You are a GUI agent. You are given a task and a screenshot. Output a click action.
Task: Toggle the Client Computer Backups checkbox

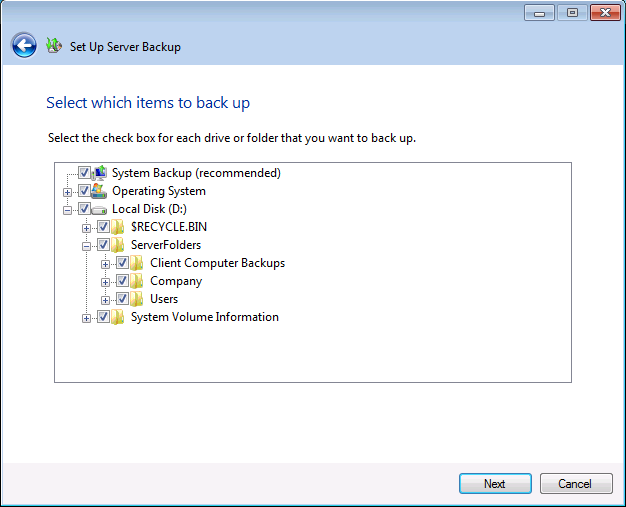[122, 263]
